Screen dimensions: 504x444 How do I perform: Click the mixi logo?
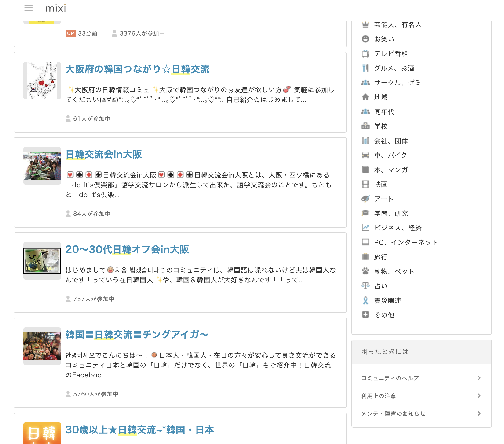coord(56,8)
